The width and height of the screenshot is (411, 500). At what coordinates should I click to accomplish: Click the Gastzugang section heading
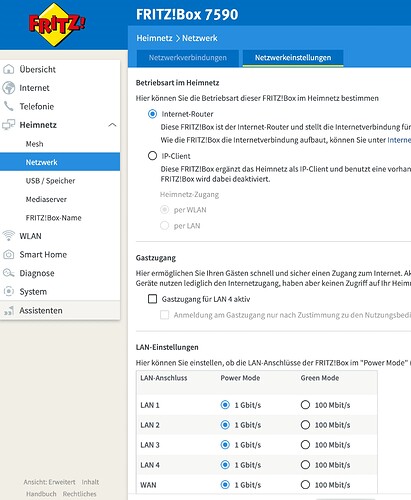pyautogui.click(x=156, y=258)
